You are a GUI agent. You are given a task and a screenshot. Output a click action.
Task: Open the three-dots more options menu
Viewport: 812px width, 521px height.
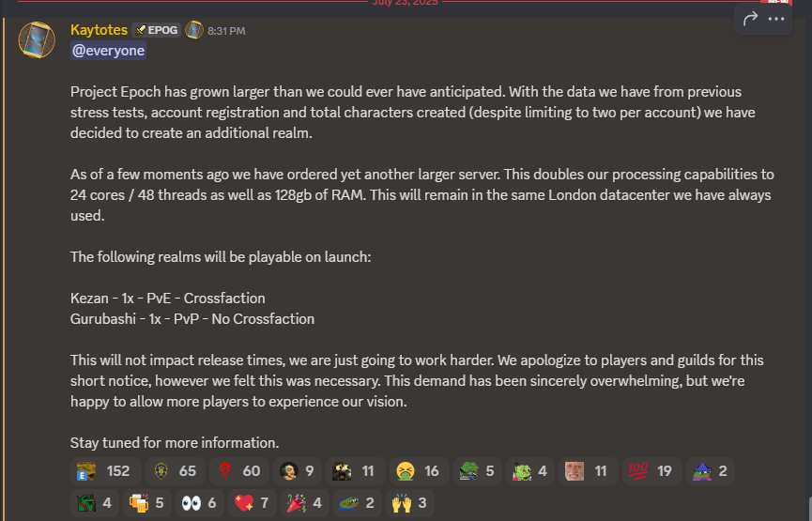point(775,19)
